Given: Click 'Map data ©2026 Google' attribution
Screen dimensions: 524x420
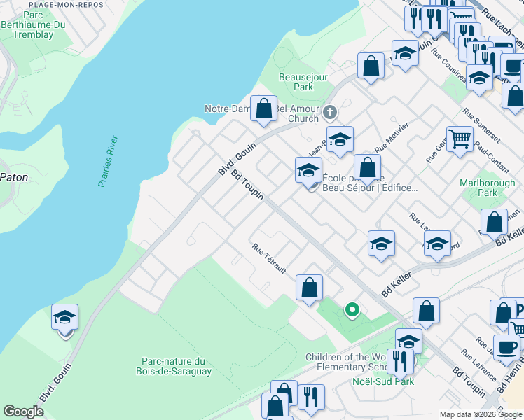Looking at the screenshot, I should coord(481,415).
